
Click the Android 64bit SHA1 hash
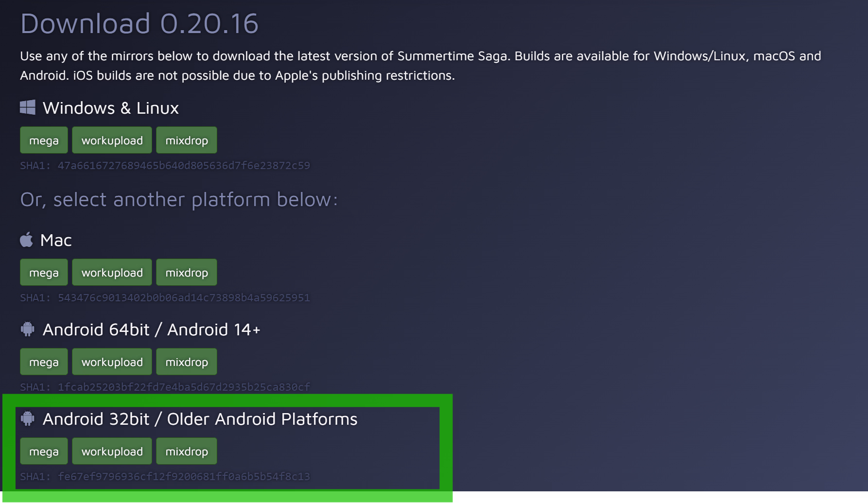coord(165,387)
